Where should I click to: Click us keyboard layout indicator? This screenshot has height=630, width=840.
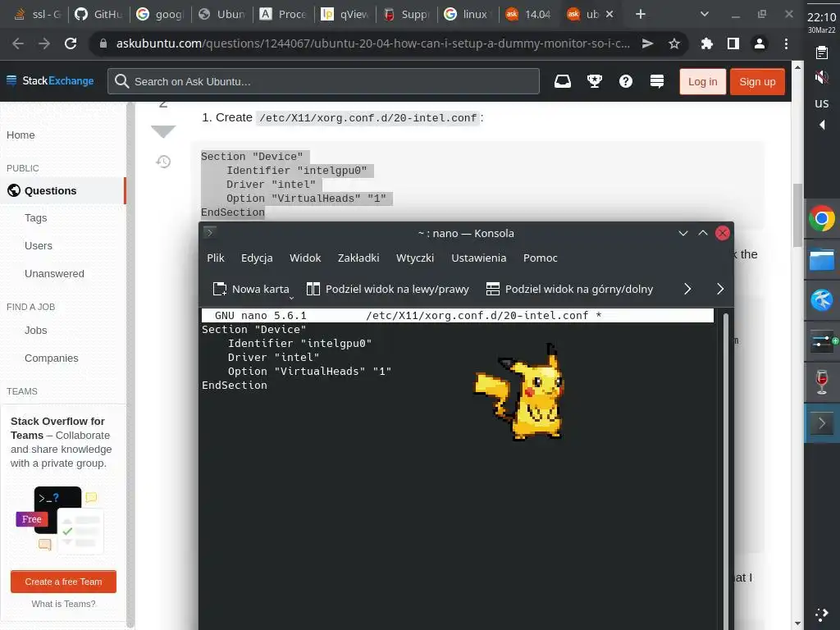pos(822,103)
